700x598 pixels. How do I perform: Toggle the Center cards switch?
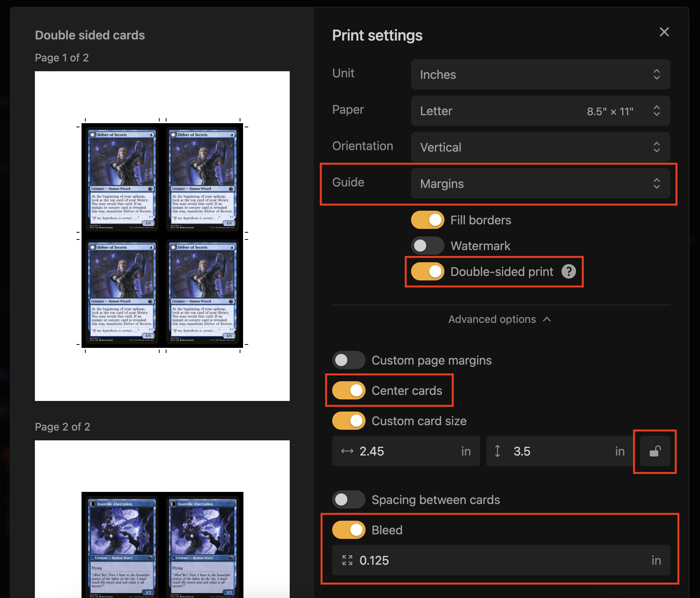349,390
